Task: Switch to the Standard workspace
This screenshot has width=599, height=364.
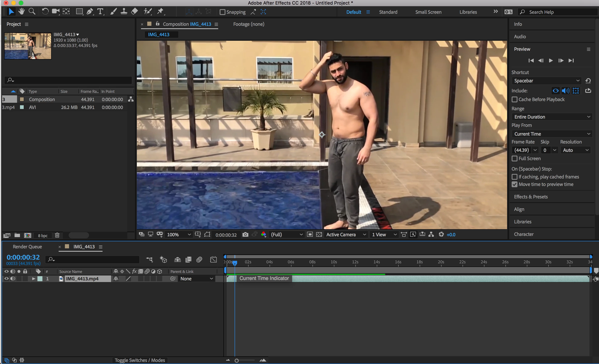Action: [388, 12]
